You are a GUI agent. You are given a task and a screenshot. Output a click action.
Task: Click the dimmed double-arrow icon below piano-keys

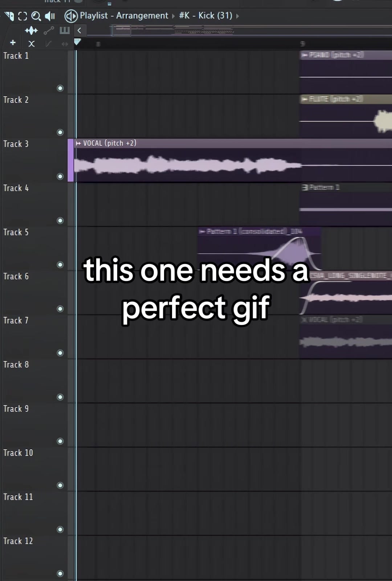coord(65,44)
